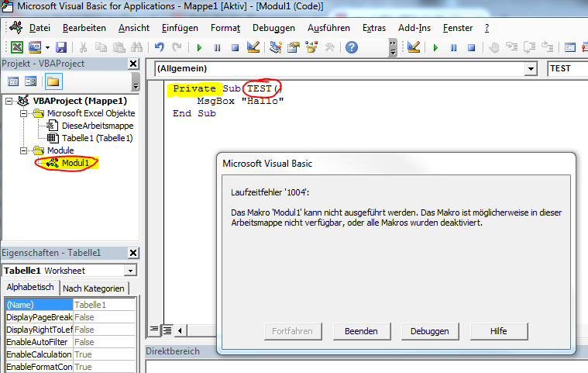
Task: Click the View Code icon in project panel
Action: (x=13, y=81)
